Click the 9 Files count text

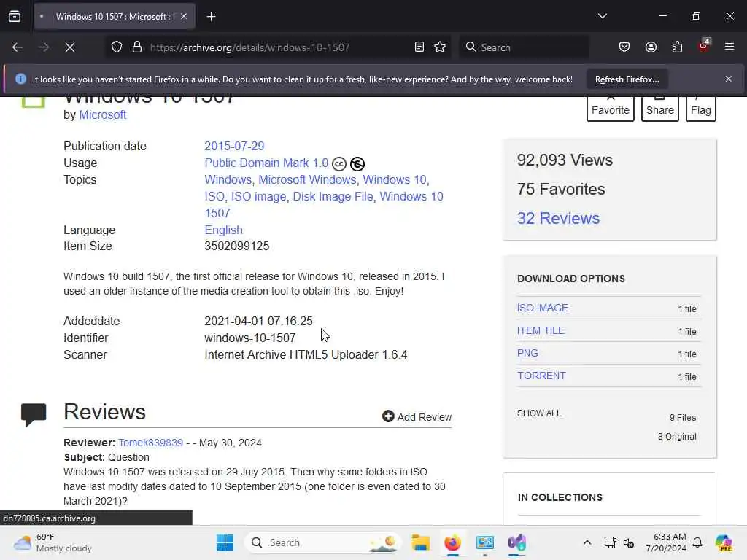tap(683, 418)
